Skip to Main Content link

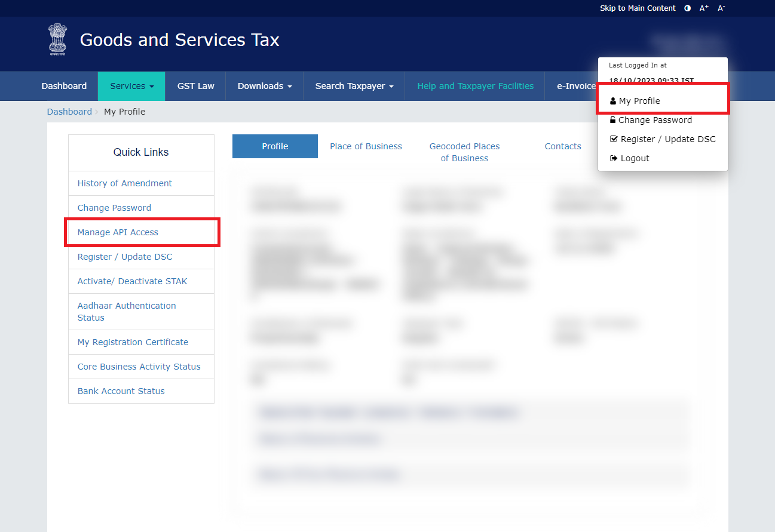tap(638, 8)
